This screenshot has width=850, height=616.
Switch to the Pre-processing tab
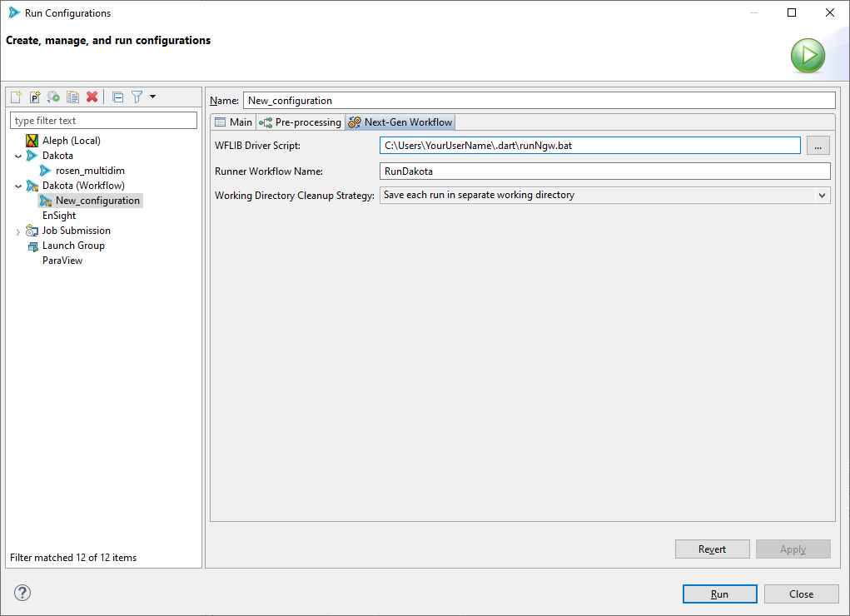[300, 122]
